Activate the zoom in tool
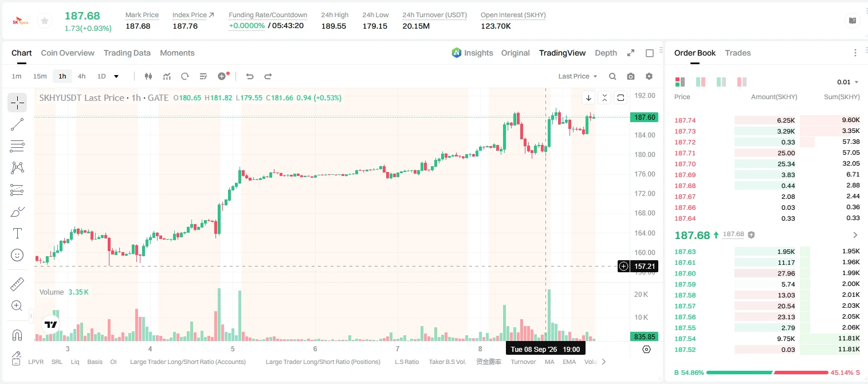This screenshot has width=868, height=384. click(x=17, y=305)
